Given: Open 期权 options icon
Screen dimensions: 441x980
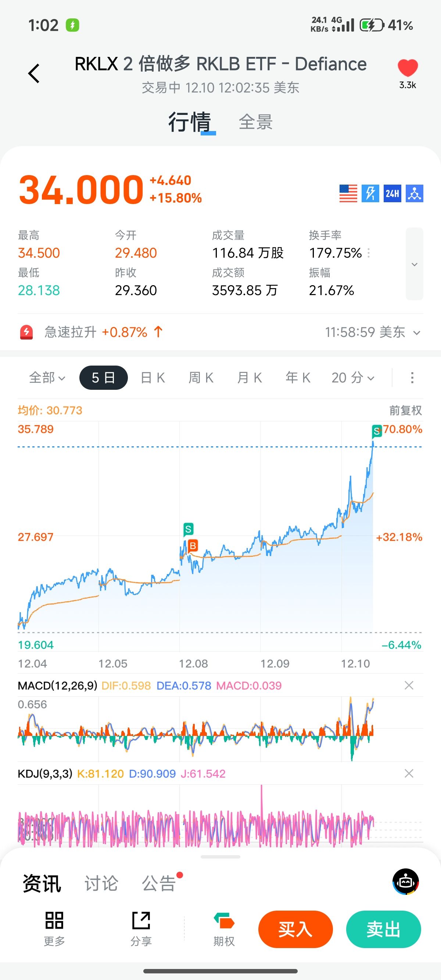Looking at the screenshot, I should [224, 928].
